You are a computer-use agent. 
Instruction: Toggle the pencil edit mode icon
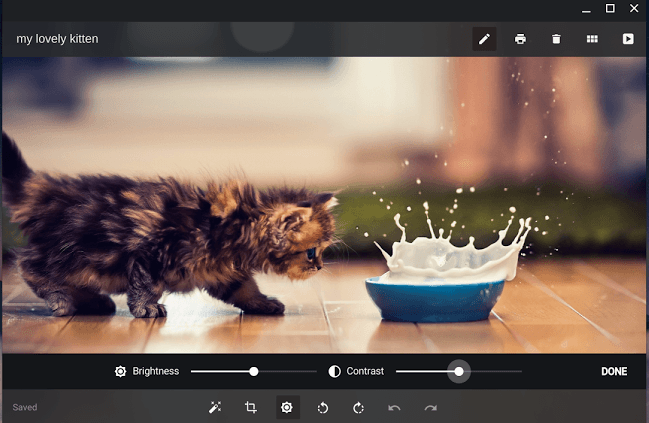(484, 39)
